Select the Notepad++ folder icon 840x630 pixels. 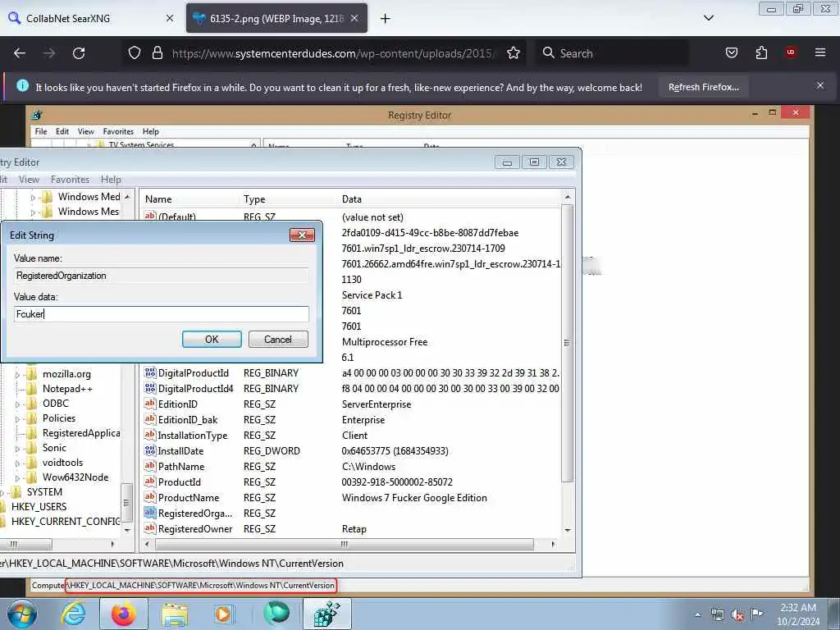click(x=32, y=389)
